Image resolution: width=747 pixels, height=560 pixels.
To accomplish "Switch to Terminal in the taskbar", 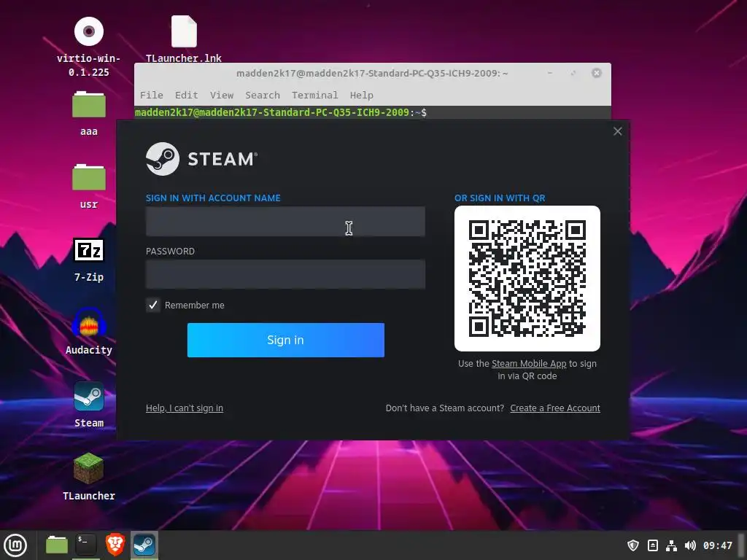I will tap(86, 545).
